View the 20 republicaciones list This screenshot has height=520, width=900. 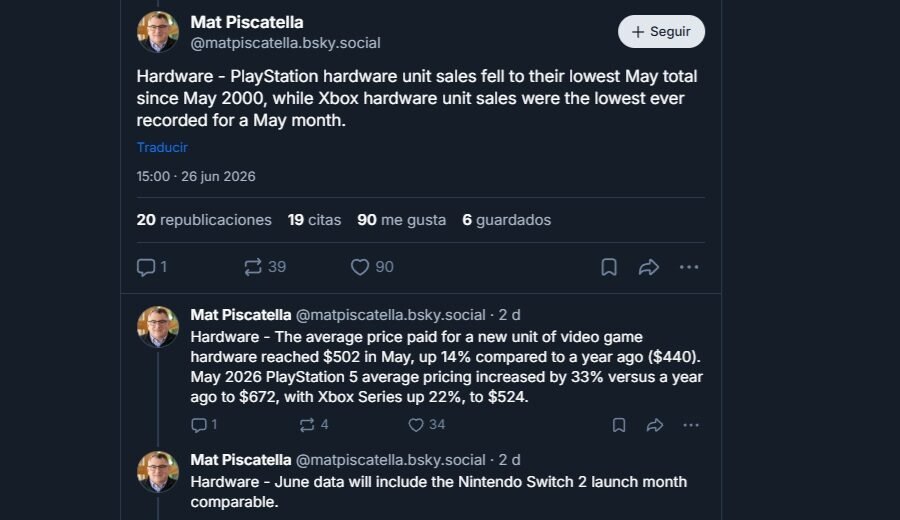pos(204,220)
